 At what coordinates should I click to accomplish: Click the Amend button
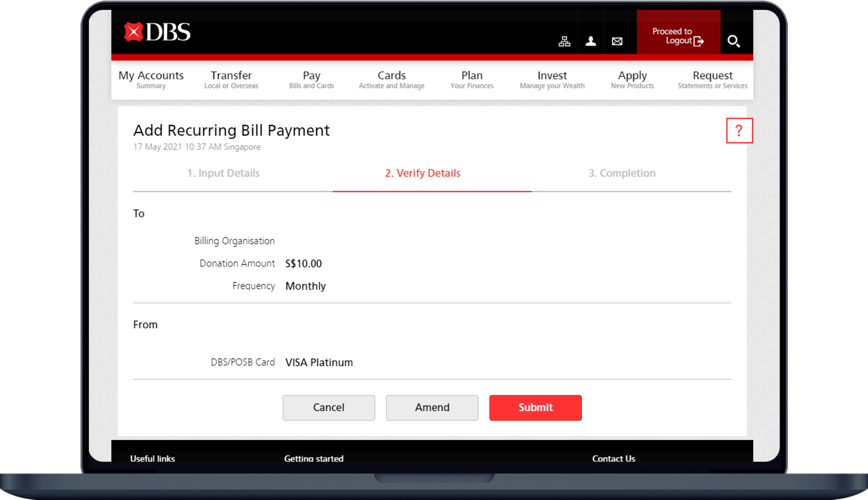432,408
